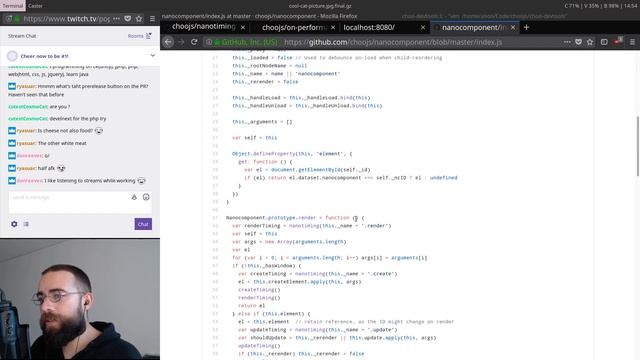Open the viewer list icon beside settings
This screenshot has height=360, width=640.
(x=26, y=224)
